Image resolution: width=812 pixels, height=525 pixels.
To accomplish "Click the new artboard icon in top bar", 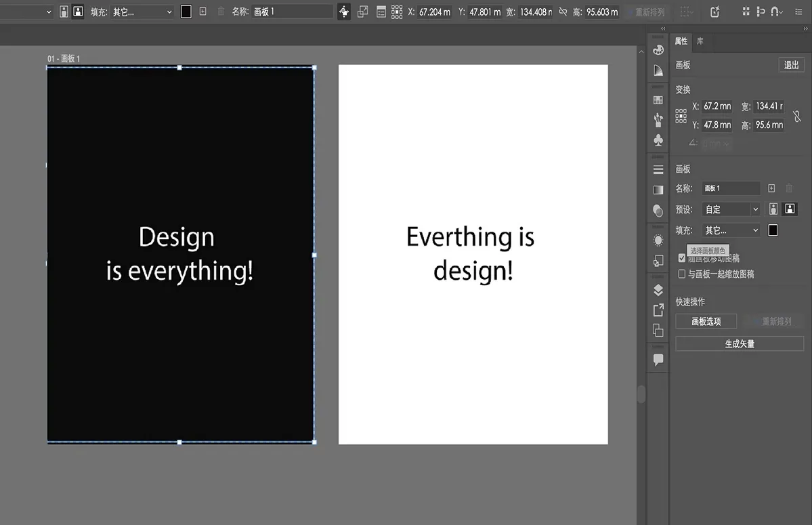I will coord(202,12).
